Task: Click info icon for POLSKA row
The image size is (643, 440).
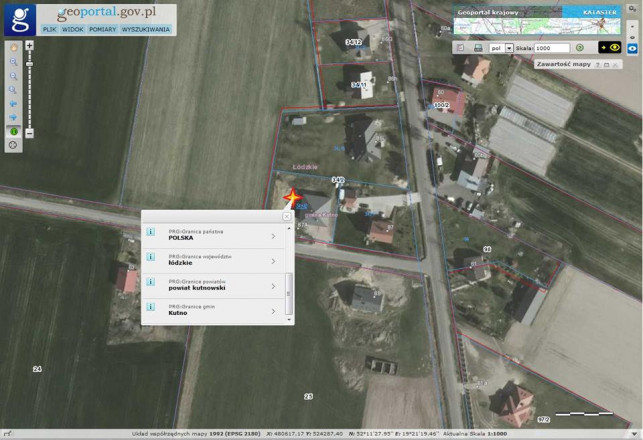Action: pos(150,232)
